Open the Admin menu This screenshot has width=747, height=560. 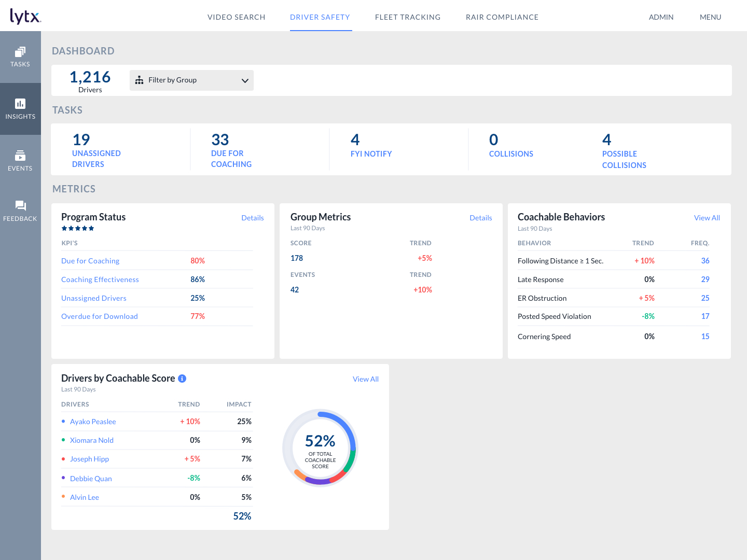point(661,17)
